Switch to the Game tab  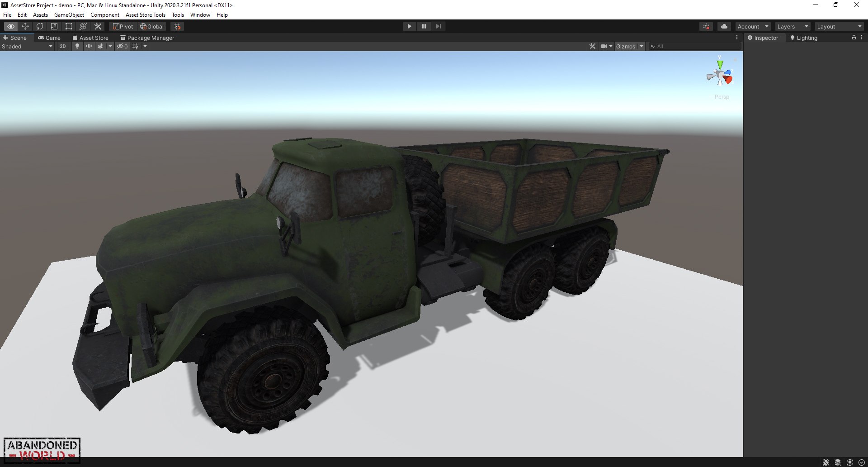tap(49, 38)
